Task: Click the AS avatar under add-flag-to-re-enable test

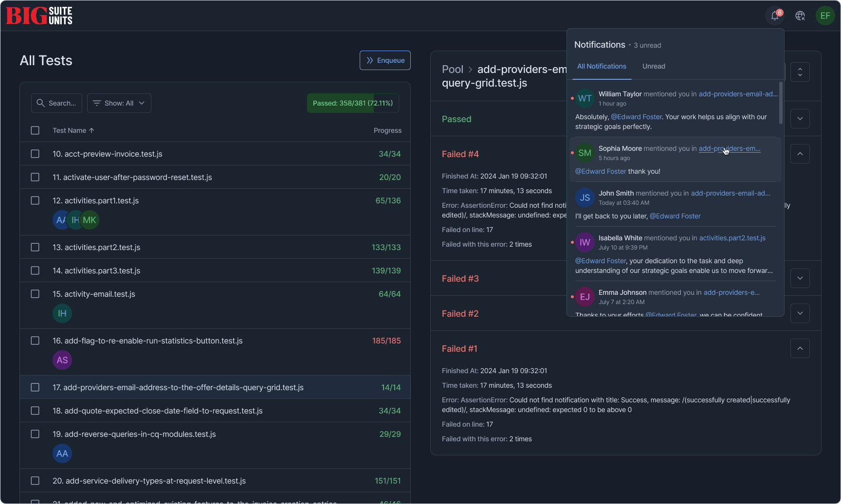Action: coord(62,360)
